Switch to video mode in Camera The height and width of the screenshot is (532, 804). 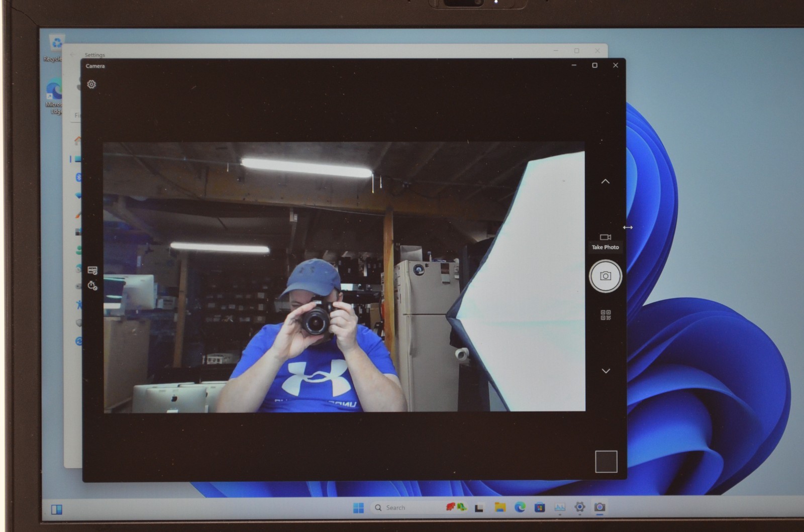coord(606,237)
